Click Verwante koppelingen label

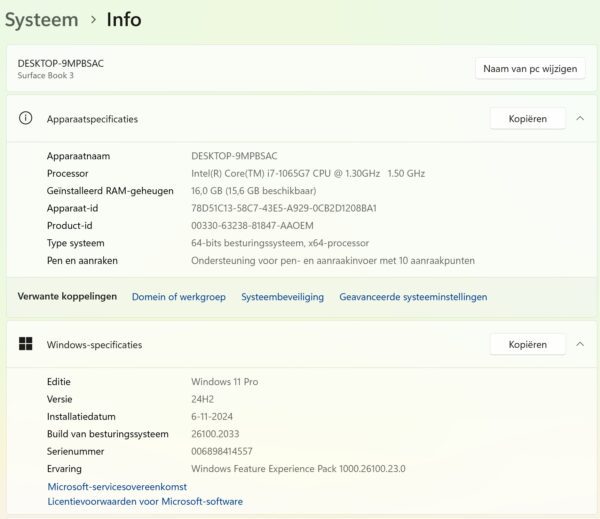pos(67,296)
